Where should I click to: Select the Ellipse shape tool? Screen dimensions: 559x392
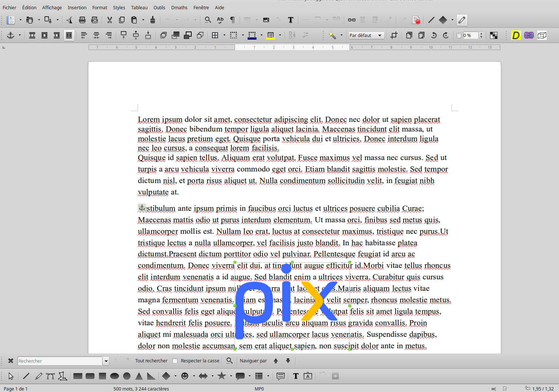(115, 376)
